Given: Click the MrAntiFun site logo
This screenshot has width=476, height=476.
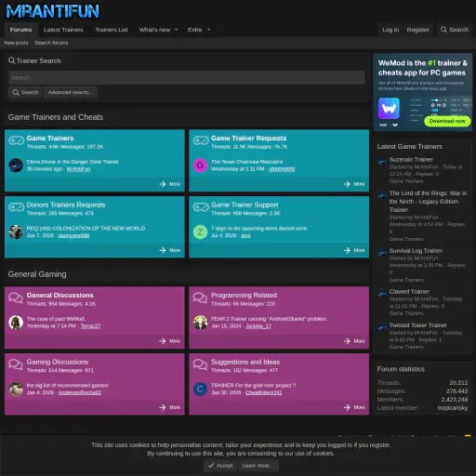Looking at the screenshot, I should tap(52, 11).
